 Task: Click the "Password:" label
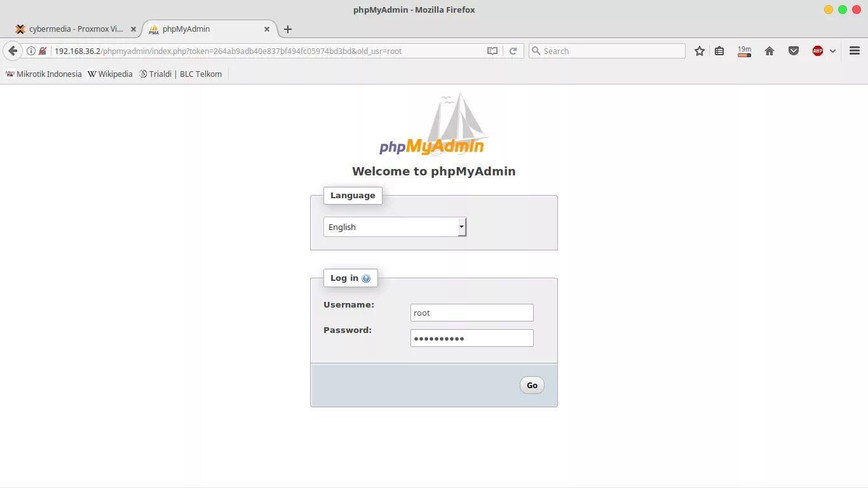point(348,330)
